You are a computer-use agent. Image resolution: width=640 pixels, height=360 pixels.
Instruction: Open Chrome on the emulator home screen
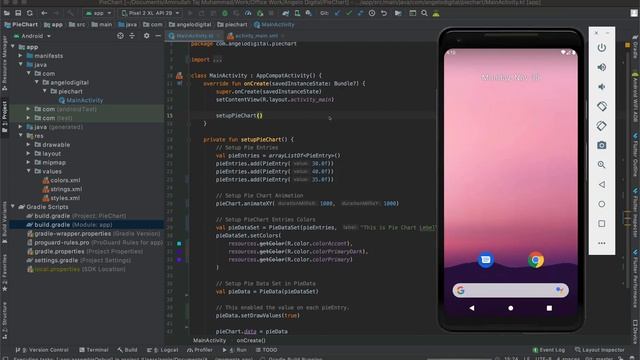coord(536,260)
